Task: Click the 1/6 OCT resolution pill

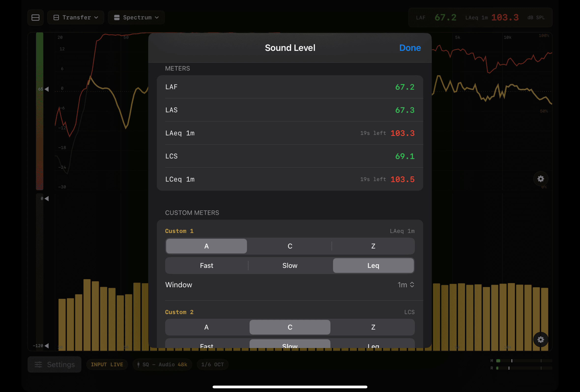Action: tap(212, 364)
